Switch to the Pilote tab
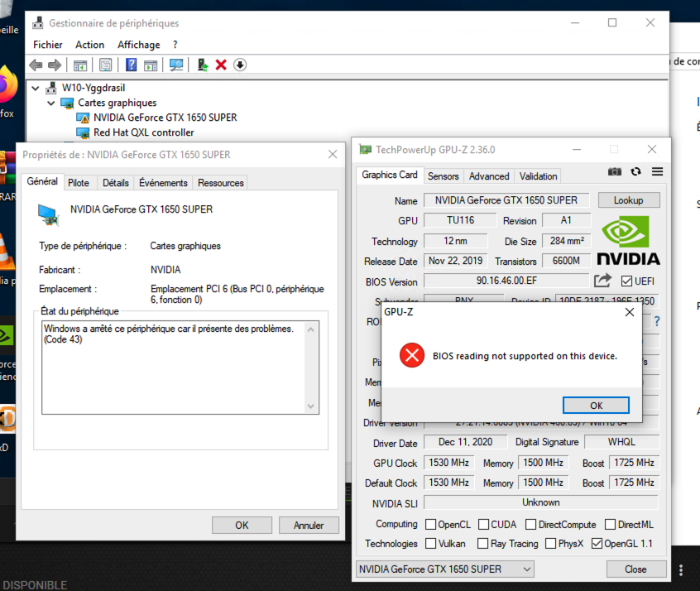The height and width of the screenshot is (591, 700). 79,183
